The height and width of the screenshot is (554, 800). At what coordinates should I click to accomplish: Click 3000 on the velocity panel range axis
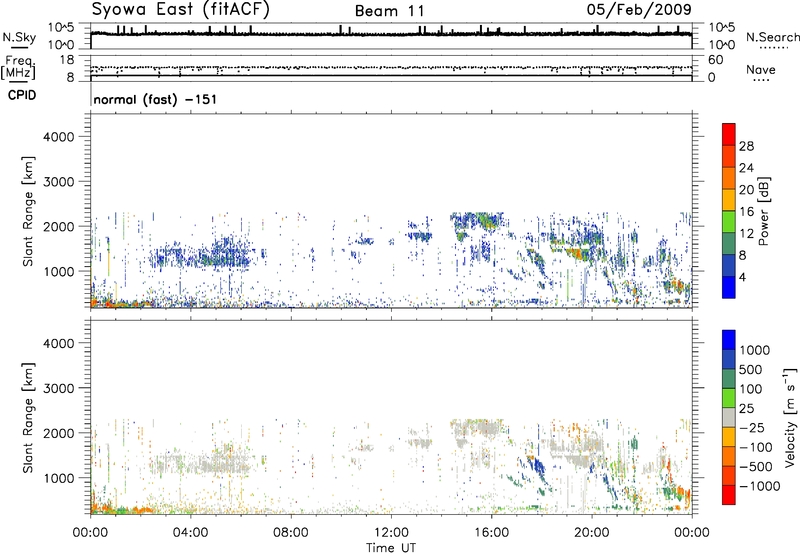pyautogui.click(x=59, y=388)
